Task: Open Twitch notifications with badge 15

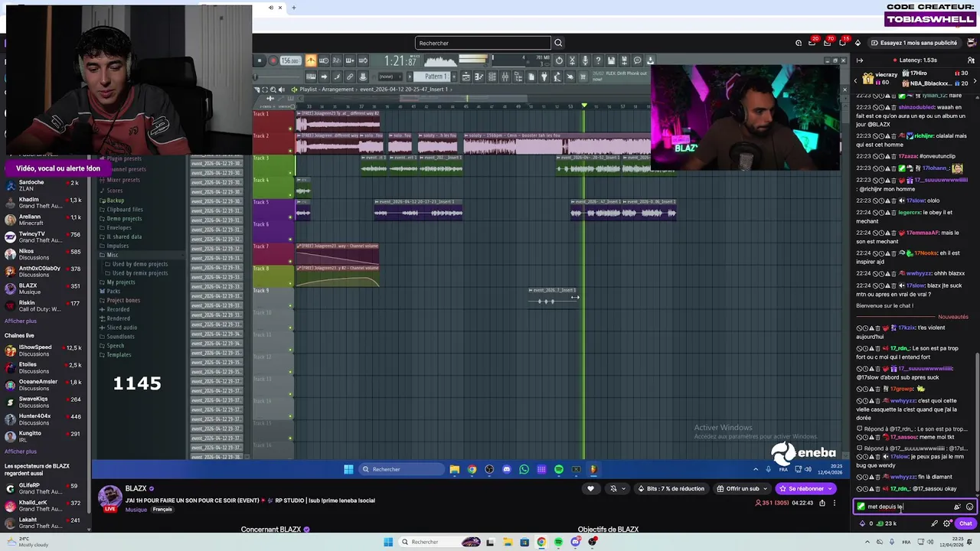Action: (842, 43)
